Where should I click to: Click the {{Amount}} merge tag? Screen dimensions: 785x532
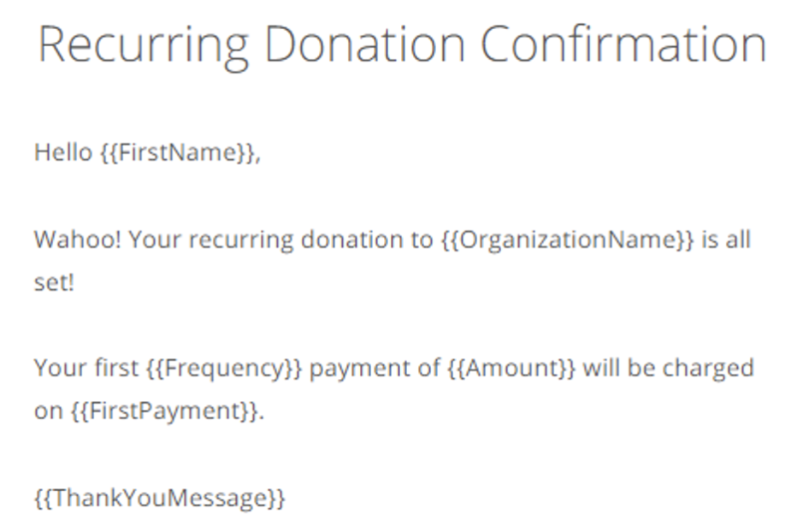click(511, 368)
